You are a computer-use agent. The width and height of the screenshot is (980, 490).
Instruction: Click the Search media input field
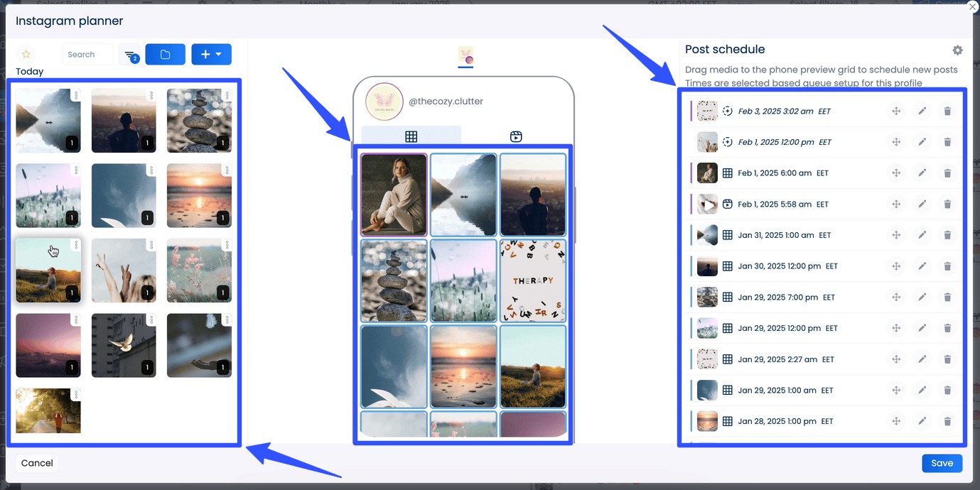pos(87,54)
